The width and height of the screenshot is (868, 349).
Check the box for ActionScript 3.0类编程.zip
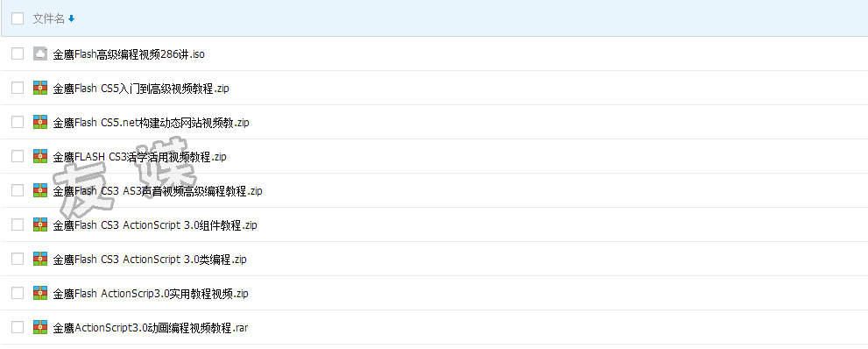tap(18, 259)
